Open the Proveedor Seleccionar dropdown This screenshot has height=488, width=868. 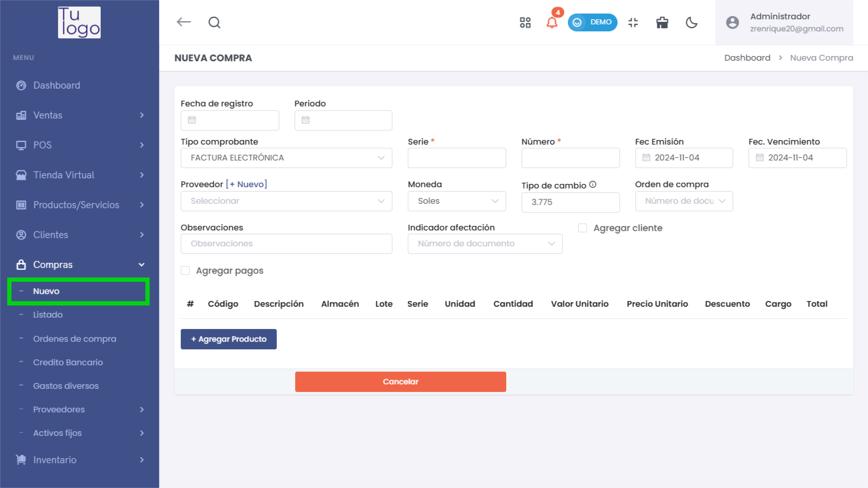tap(286, 201)
